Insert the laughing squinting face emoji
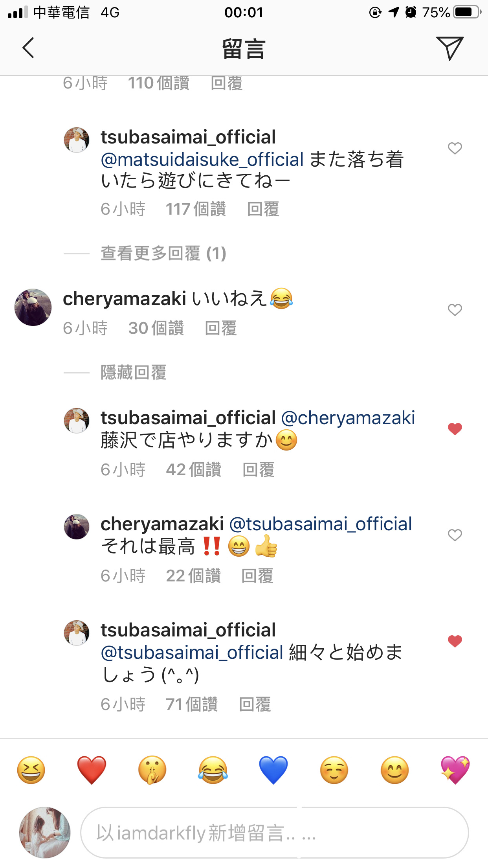Screen dimensions: 488x868 31,770
